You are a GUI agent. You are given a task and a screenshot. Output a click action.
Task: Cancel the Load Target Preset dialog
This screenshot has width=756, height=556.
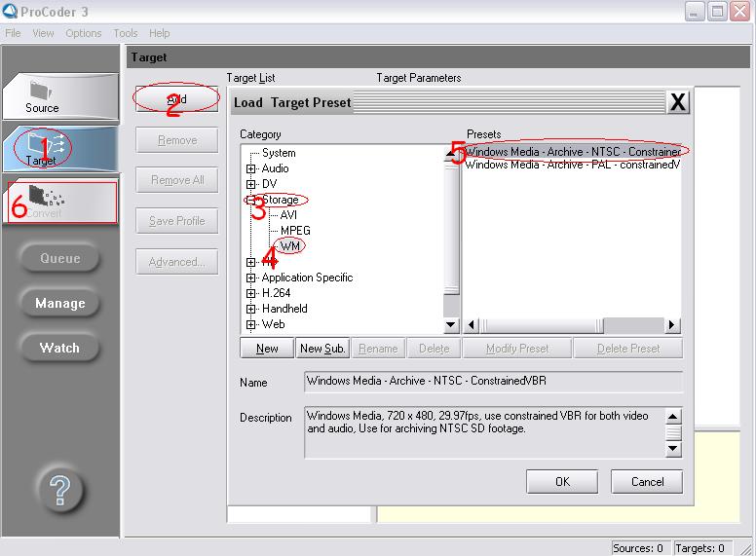(x=647, y=482)
